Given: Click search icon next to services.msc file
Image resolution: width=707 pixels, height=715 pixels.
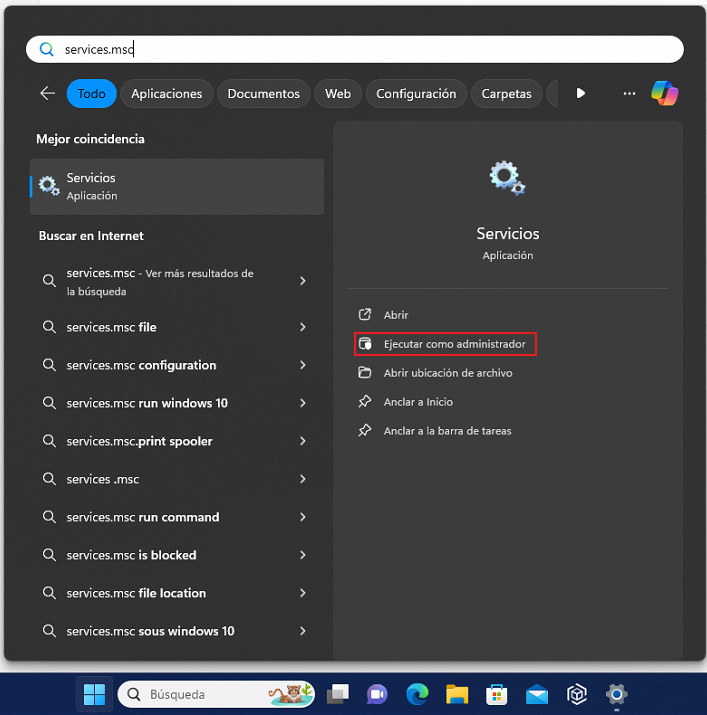Looking at the screenshot, I should pos(49,327).
